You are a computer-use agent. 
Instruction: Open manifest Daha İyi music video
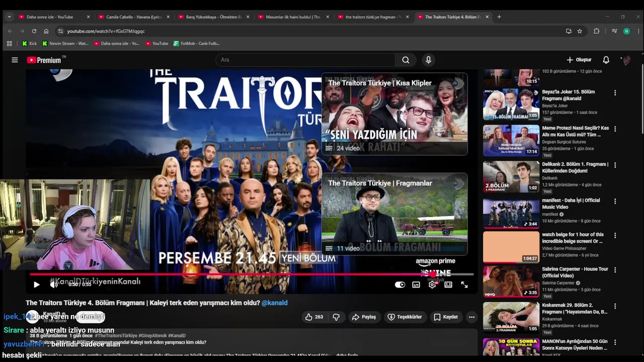(x=511, y=213)
